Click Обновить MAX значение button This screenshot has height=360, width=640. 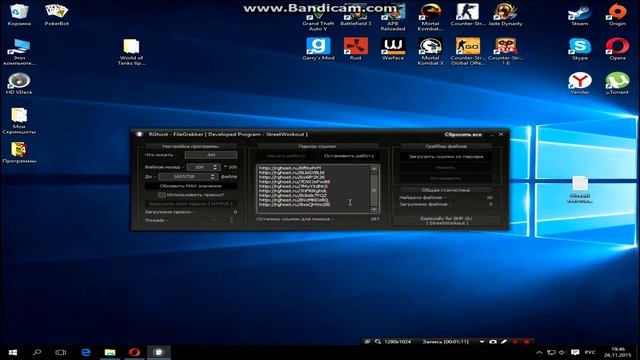[x=191, y=186]
